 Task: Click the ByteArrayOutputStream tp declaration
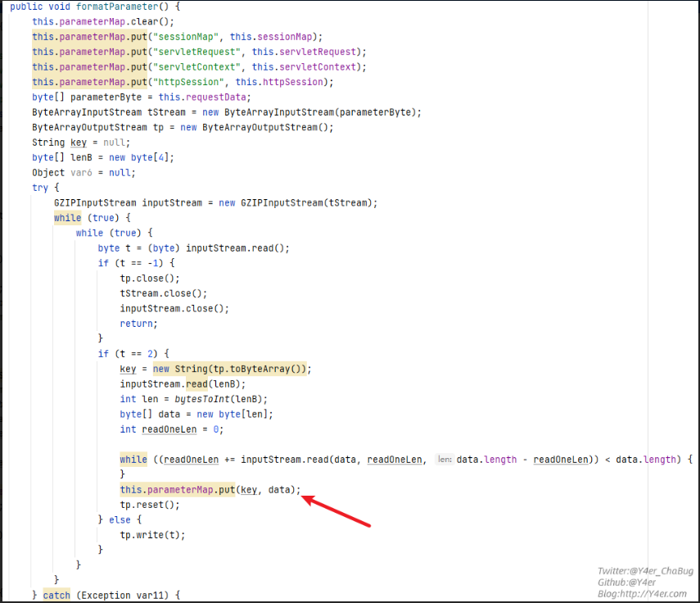click(183, 128)
